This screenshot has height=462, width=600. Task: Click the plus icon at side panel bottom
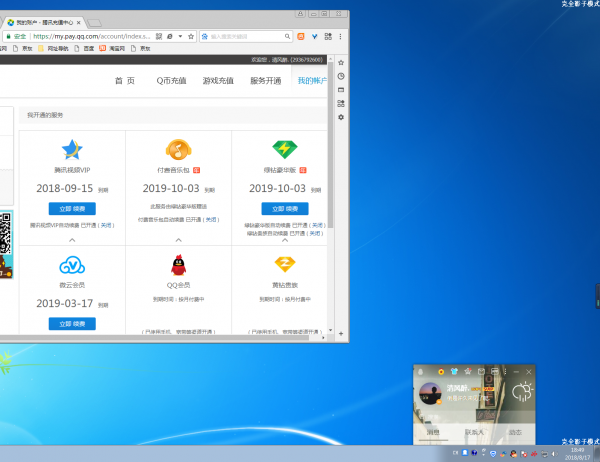point(341,333)
